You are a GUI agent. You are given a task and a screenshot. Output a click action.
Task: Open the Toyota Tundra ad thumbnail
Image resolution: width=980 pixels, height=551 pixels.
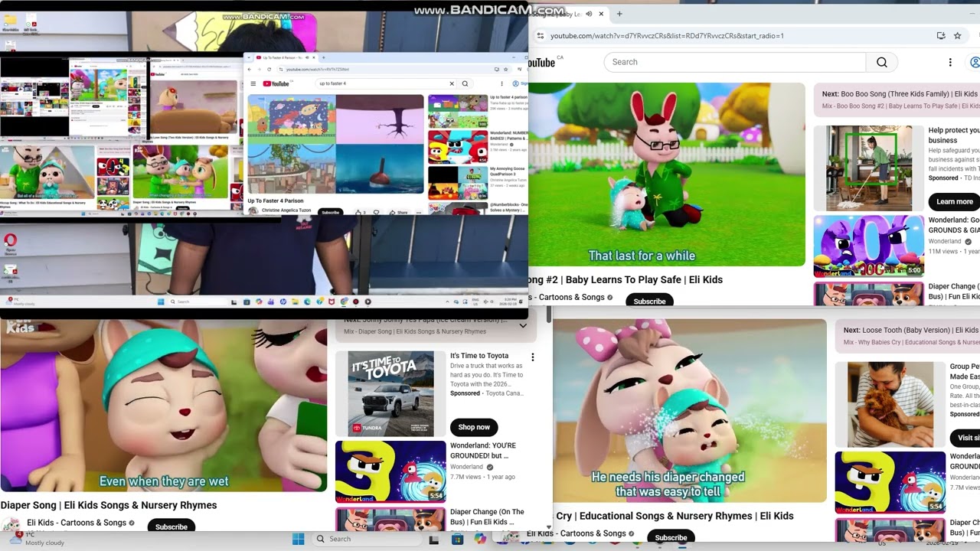pos(390,394)
